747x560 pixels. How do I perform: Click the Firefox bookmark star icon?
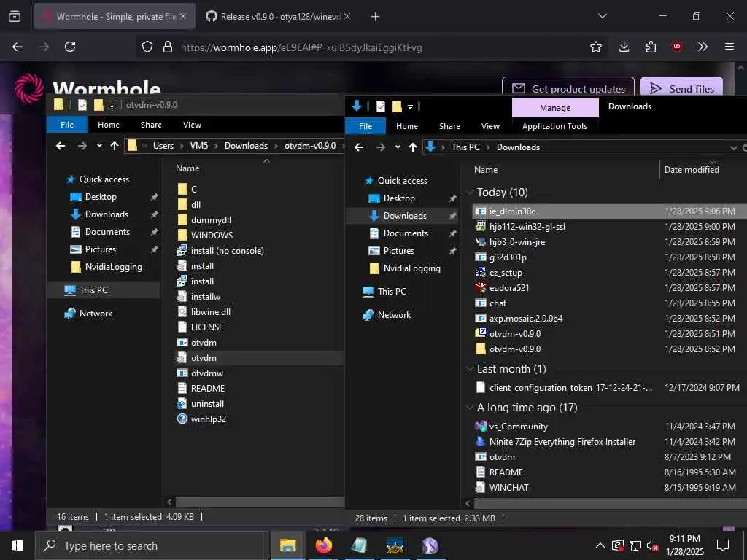coord(595,47)
